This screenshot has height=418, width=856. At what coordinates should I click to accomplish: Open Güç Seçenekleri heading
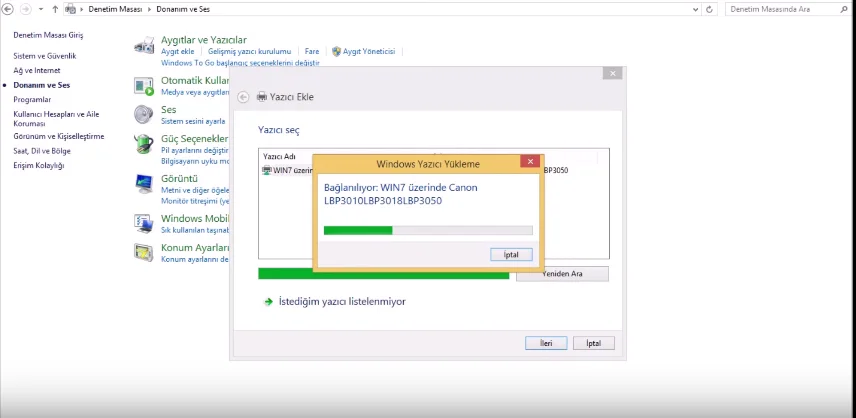click(x=195, y=139)
